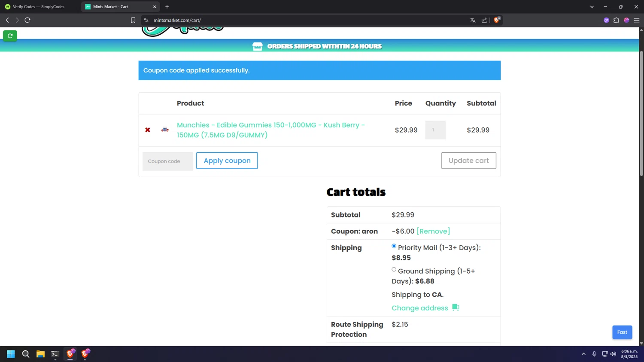Click the Mints Market logo
Image resolution: width=644 pixels, height=362 pixels.
[182, 32]
